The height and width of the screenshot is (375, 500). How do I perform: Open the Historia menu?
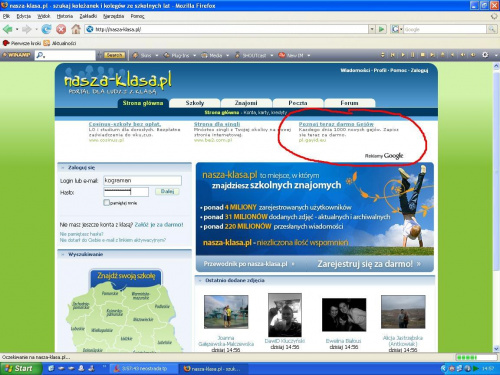point(65,16)
